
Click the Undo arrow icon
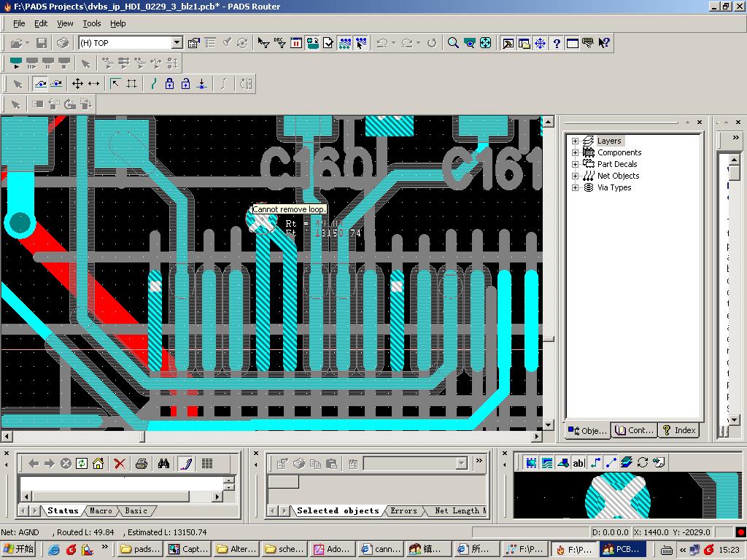pyautogui.click(x=382, y=43)
